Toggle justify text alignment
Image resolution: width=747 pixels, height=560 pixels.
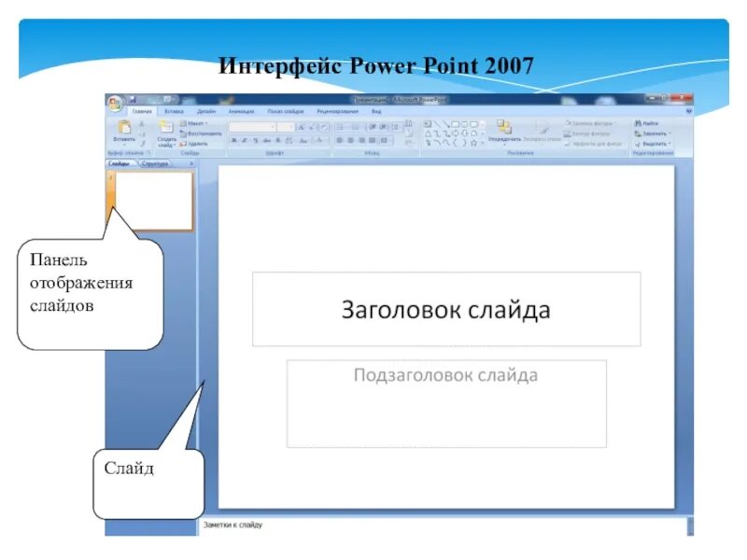click(x=372, y=141)
